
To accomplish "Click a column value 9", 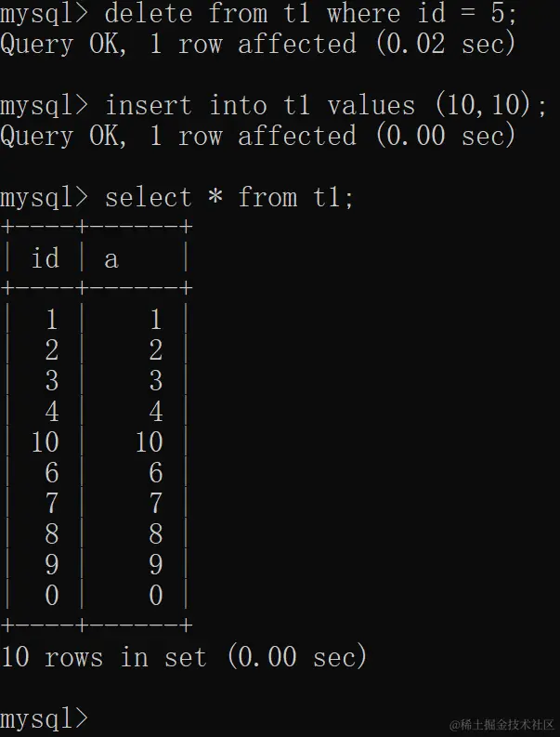I will [156, 564].
